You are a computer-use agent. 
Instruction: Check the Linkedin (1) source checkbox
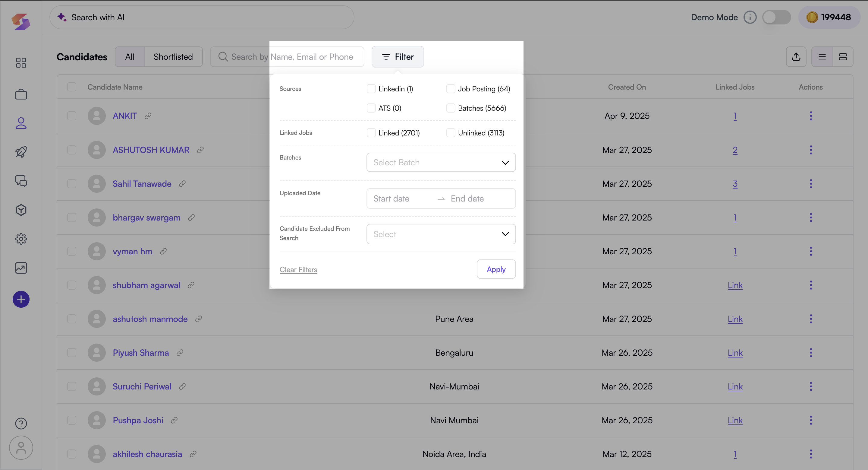(371, 89)
